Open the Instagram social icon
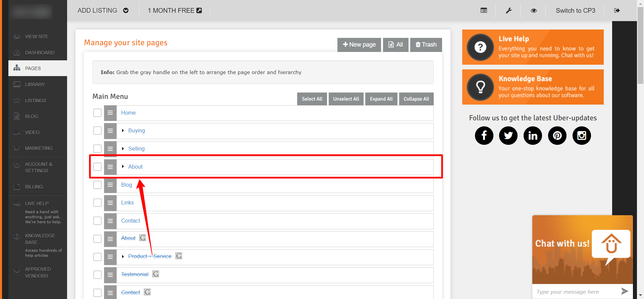The width and height of the screenshot is (644, 299). click(582, 135)
